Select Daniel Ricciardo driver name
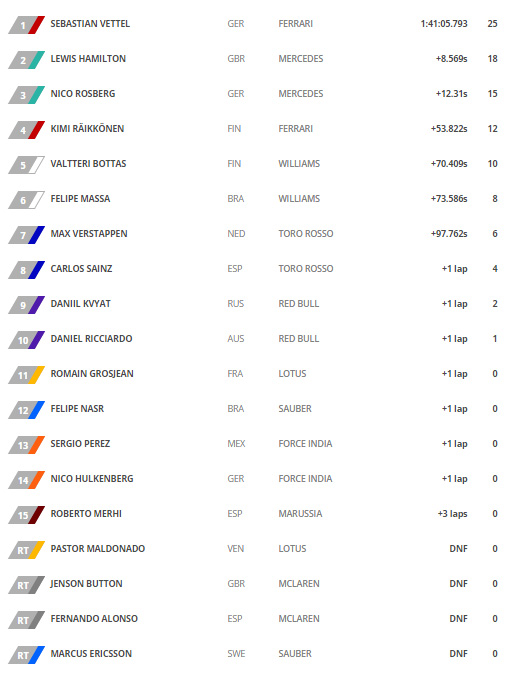518x675 pixels. (91, 339)
